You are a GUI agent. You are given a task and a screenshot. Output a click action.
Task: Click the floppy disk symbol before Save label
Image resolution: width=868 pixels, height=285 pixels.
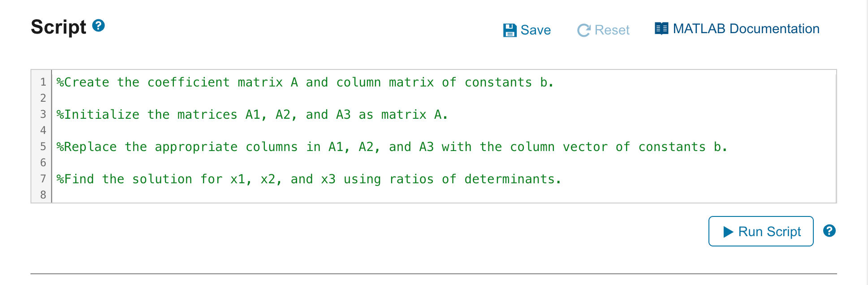coord(509,30)
